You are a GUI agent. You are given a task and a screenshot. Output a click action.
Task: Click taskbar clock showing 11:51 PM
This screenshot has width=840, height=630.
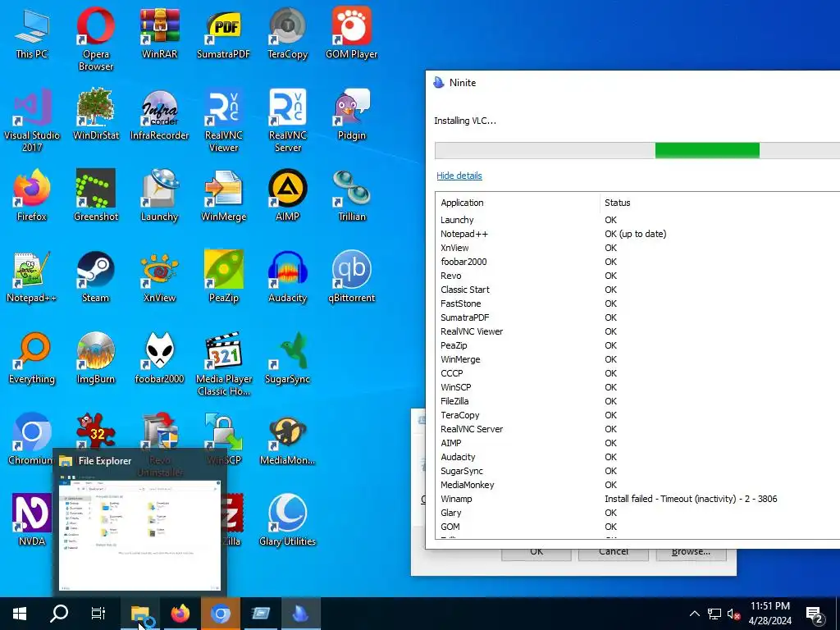pyautogui.click(x=769, y=614)
